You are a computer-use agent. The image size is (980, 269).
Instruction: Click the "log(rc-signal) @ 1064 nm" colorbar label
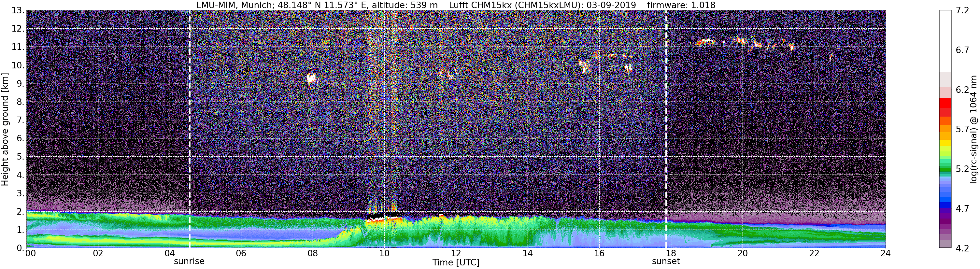point(973,129)
